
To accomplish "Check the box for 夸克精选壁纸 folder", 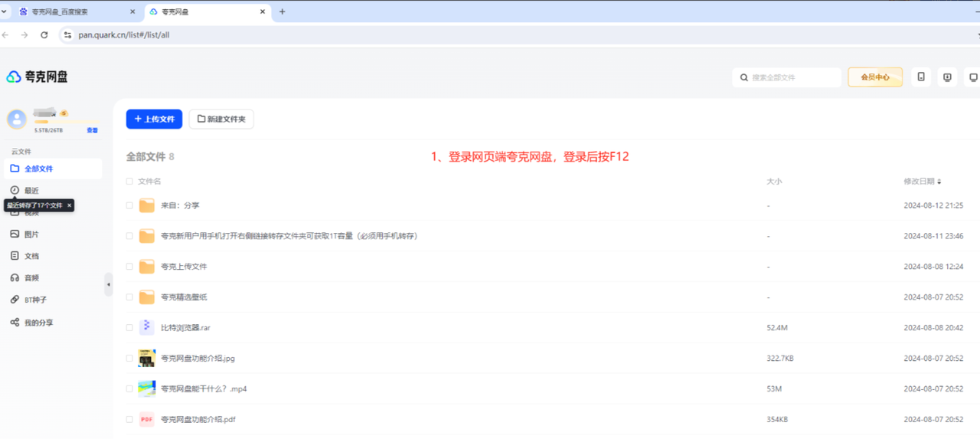I will [x=129, y=297].
